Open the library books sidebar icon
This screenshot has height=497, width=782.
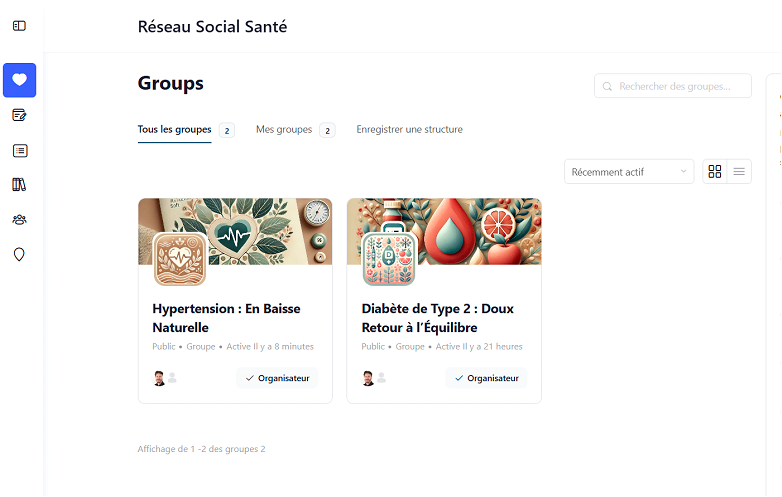coord(19,185)
